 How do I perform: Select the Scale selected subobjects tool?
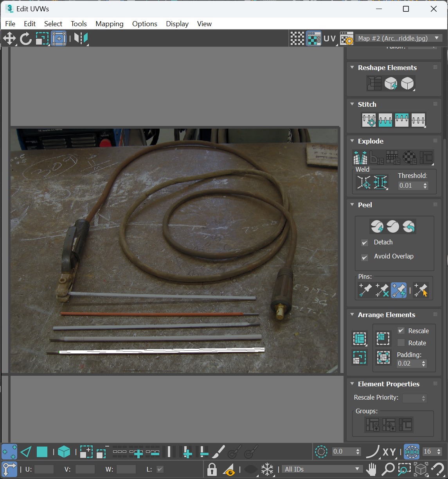click(42, 38)
